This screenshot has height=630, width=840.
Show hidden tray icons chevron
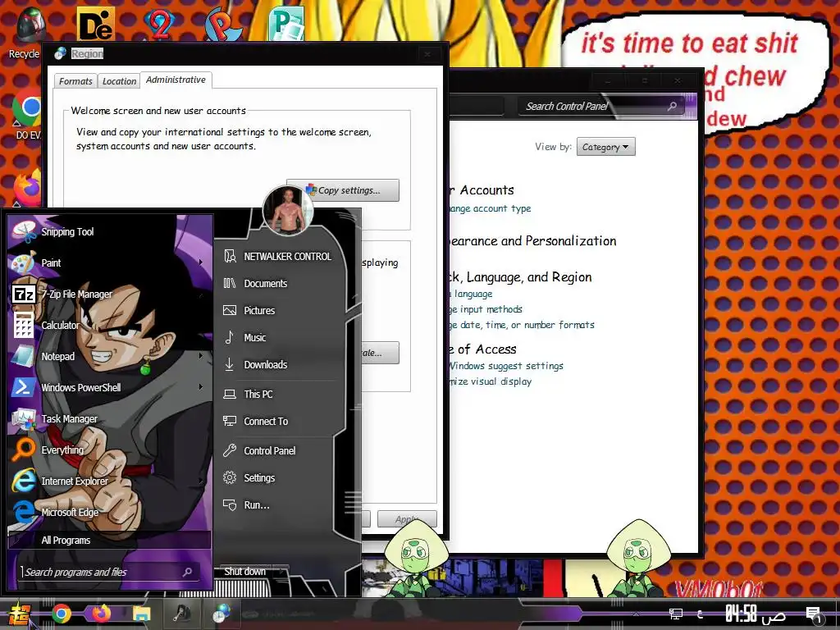pyautogui.click(x=636, y=614)
